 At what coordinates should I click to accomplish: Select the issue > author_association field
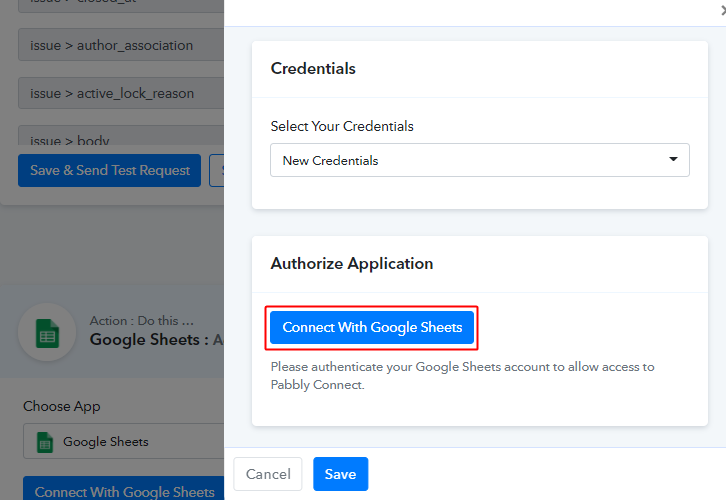121,45
